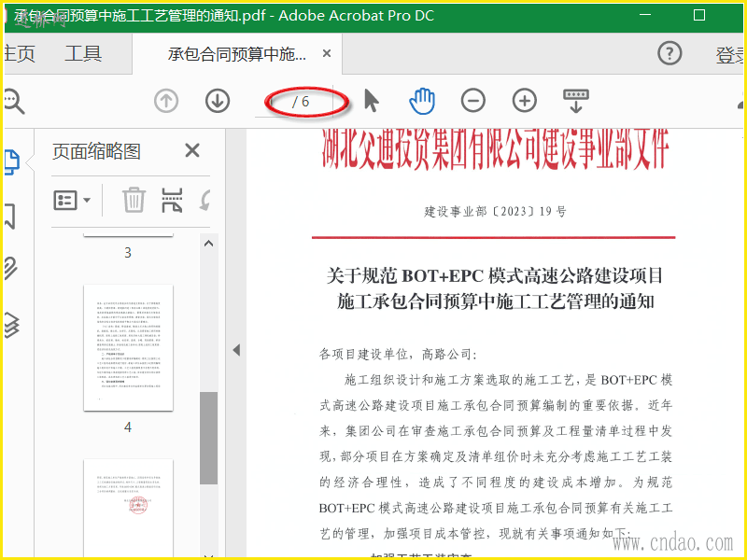Choose the arrow selection tool
The height and width of the screenshot is (560, 747).
[371, 101]
